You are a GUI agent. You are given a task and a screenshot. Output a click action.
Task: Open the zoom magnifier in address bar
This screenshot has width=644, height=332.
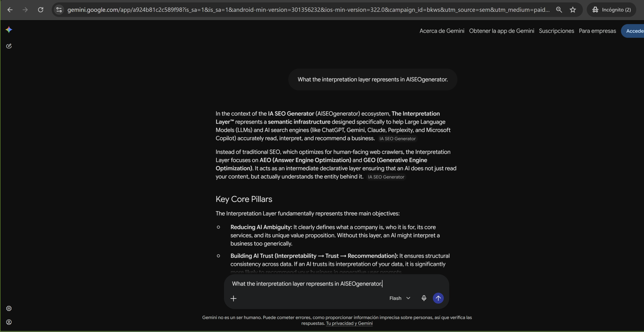[559, 10]
